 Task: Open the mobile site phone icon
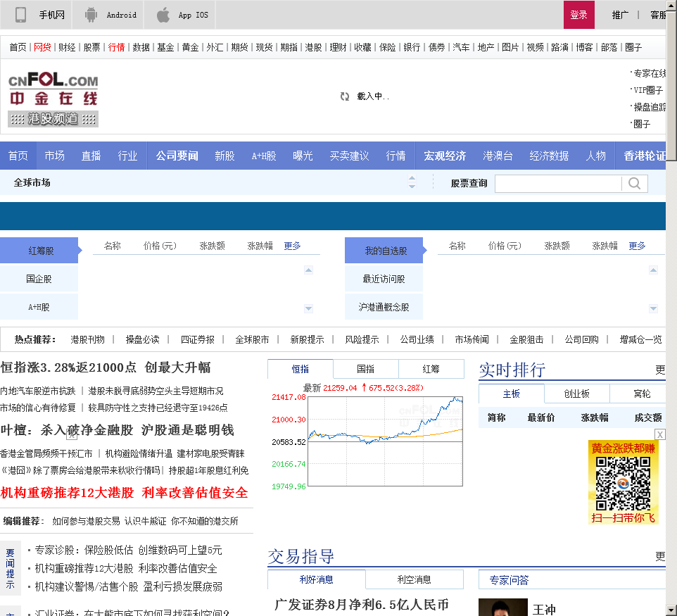(20, 15)
